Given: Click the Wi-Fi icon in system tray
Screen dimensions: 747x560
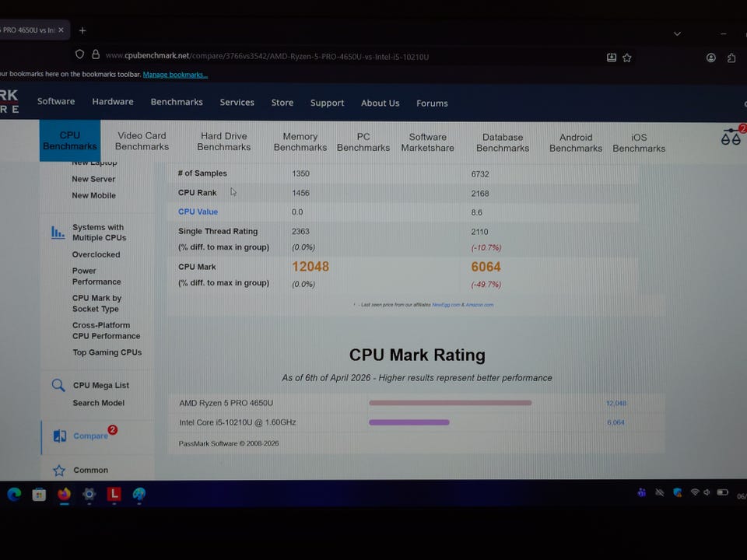Looking at the screenshot, I should [695, 492].
